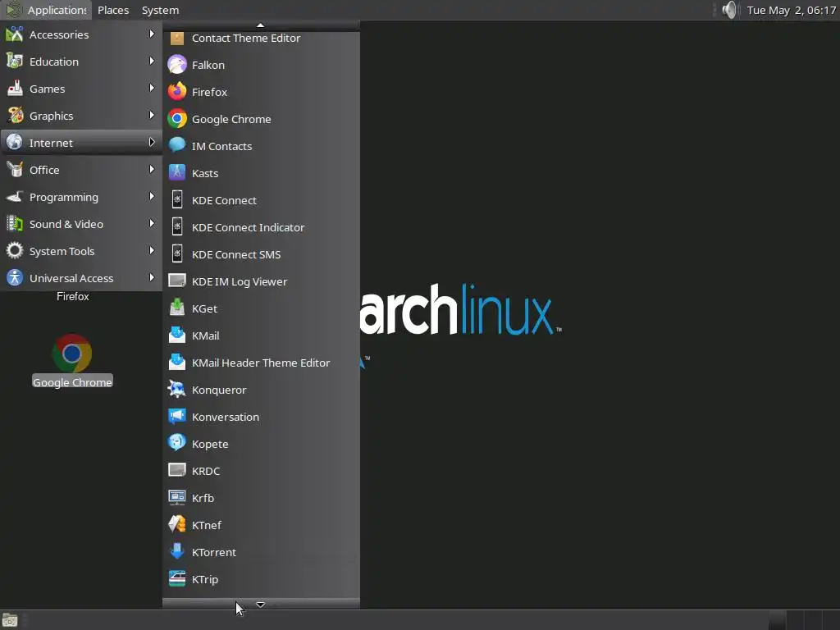Image resolution: width=840 pixels, height=630 pixels.
Task: Select the Accessories category label
Action: (x=59, y=34)
